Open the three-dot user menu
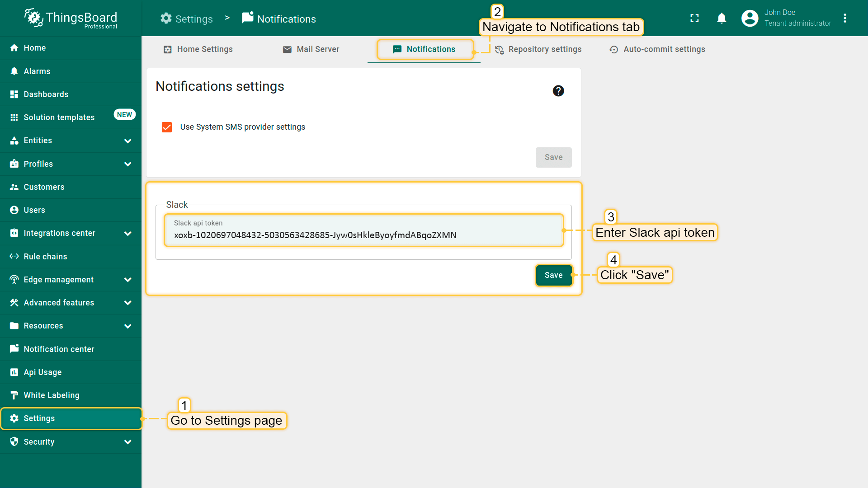This screenshot has width=868, height=488. coord(845,18)
